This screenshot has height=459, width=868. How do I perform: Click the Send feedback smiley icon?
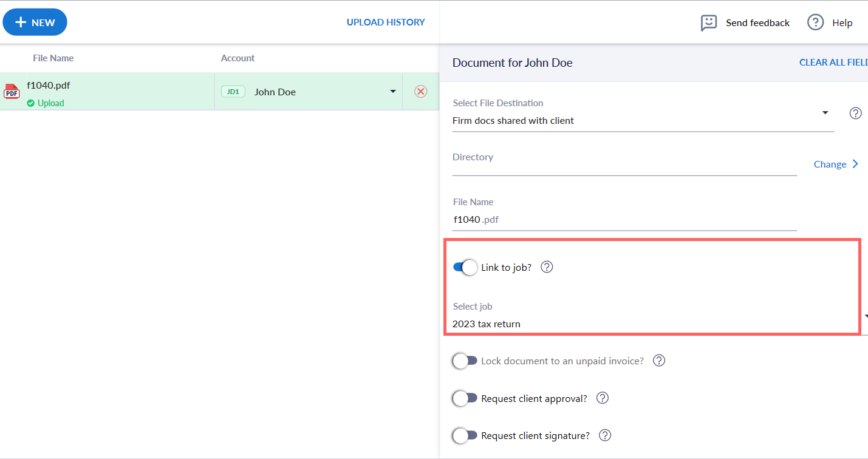click(708, 23)
